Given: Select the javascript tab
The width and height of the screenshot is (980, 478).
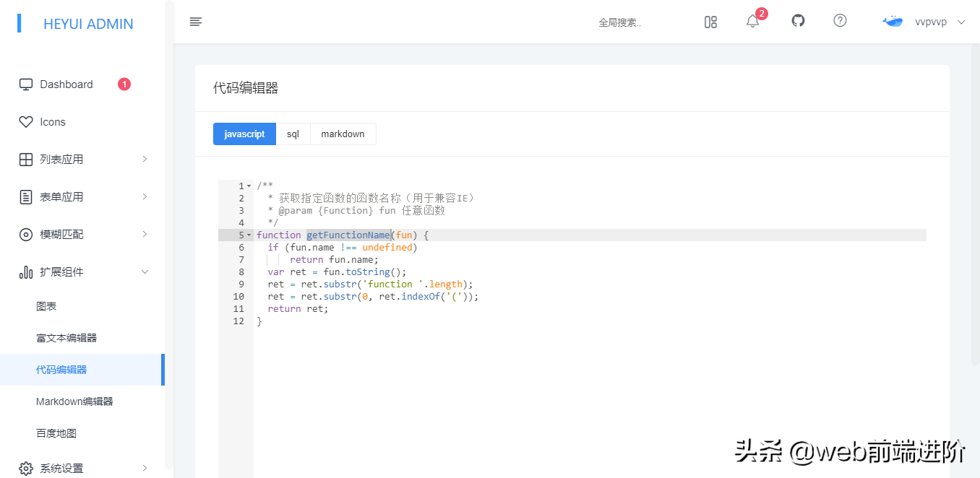Looking at the screenshot, I should (x=244, y=134).
